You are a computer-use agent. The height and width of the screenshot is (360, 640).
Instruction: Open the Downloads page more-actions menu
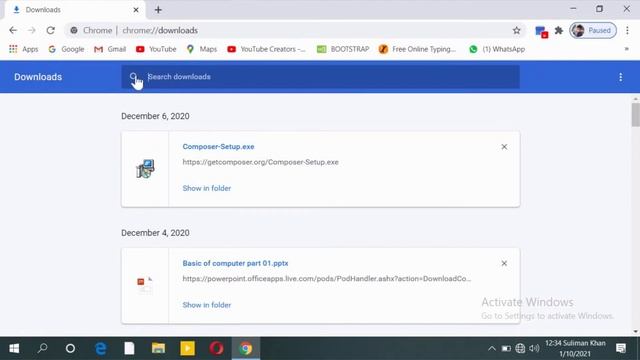click(620, 77)
